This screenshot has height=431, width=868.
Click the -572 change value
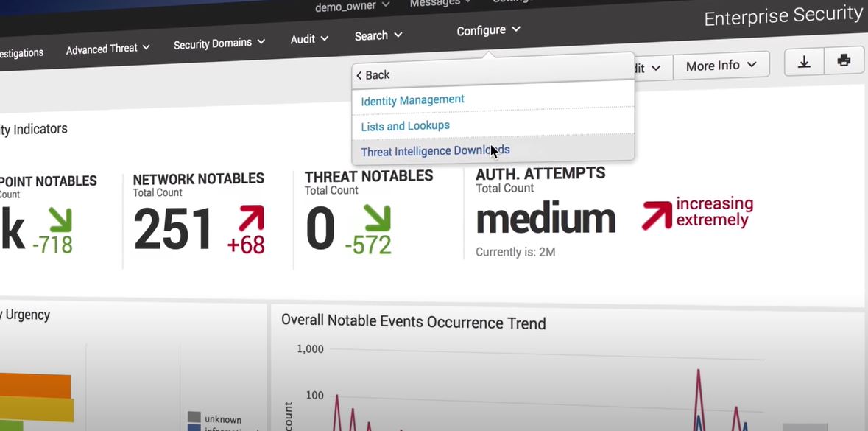[x=367, y=245]
